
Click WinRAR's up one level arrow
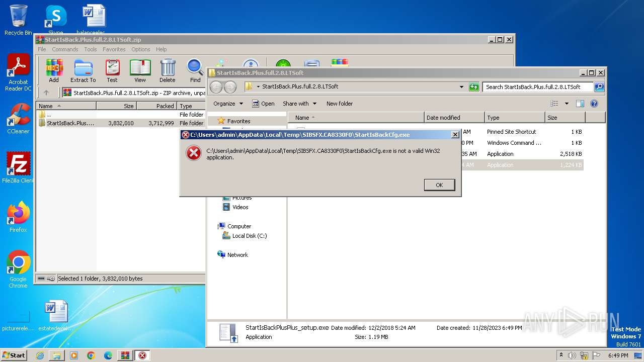coord(46,93)
